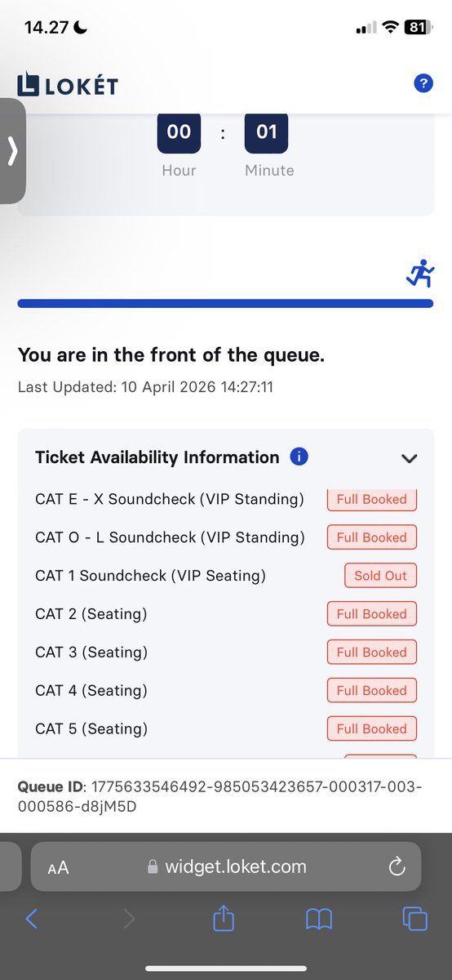Tap the Queue ID text

click(220, 796)
